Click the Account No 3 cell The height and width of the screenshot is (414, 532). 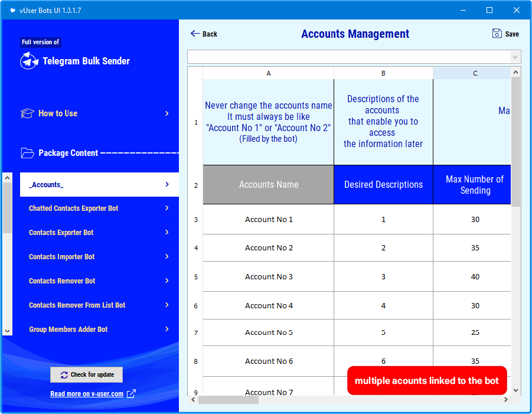[269, 277]
